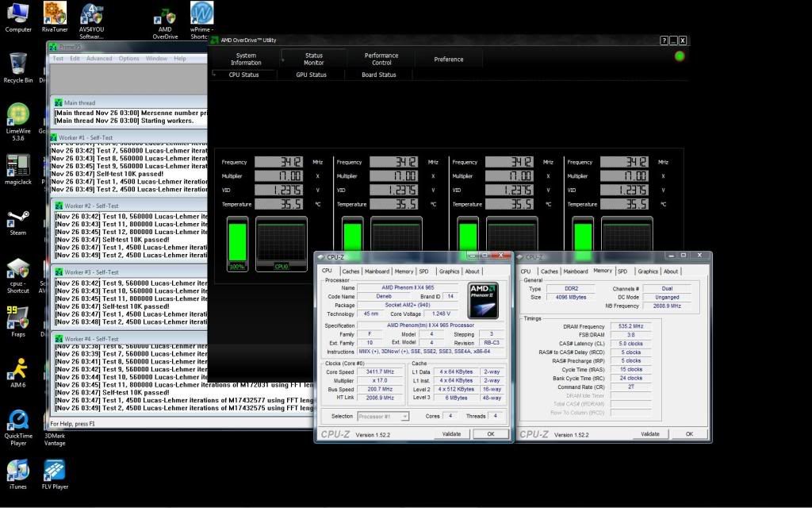
Task: Open the Performance Control tab in OverDrive
Action: (x=381, y=59)
